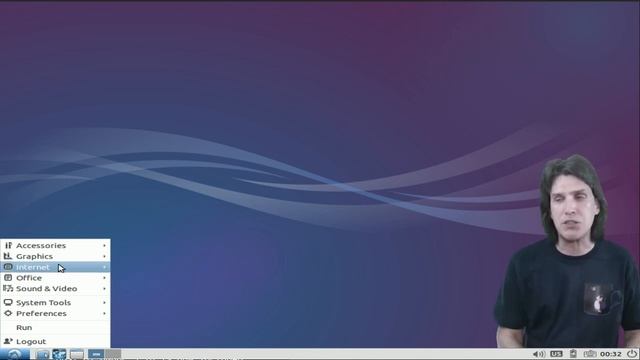
Task: Switch to the second desktop in pager
Action: pos(113,354)
